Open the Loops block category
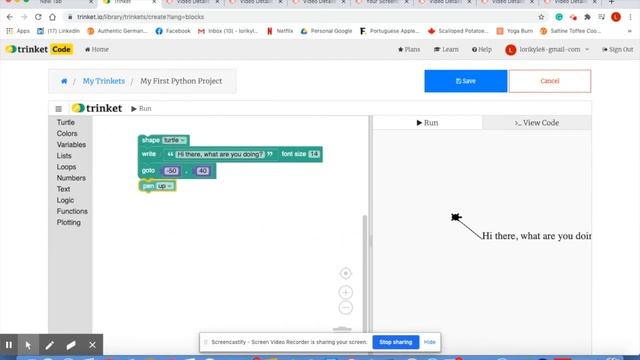 [x=66, y=167]
